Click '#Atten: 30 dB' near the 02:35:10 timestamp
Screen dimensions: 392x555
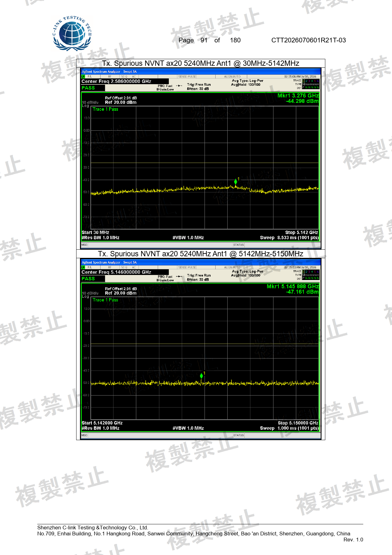[x=198, y=280]
